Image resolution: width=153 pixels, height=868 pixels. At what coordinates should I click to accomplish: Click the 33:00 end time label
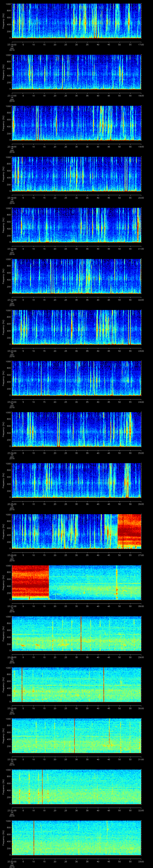coord(141,861)
